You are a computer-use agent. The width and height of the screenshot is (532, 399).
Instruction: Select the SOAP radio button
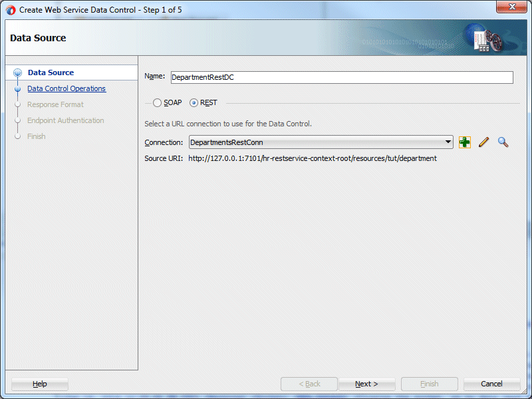pyautogui.click(x=157, y=103)
